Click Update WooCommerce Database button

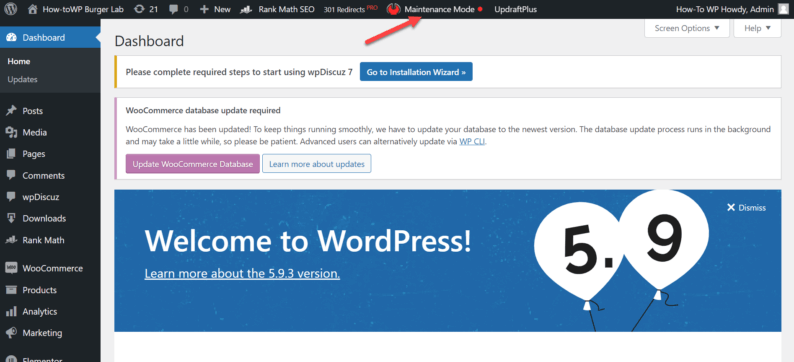coord(192,164)
